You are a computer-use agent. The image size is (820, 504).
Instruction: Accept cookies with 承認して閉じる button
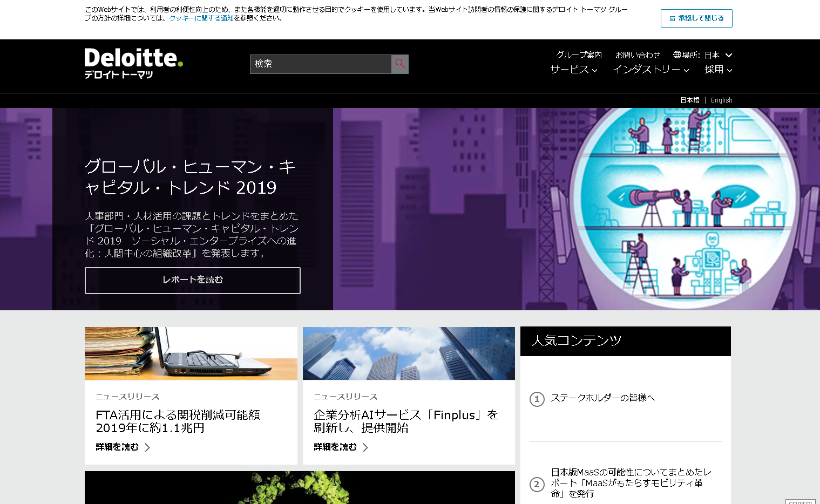tap(696, 18)
